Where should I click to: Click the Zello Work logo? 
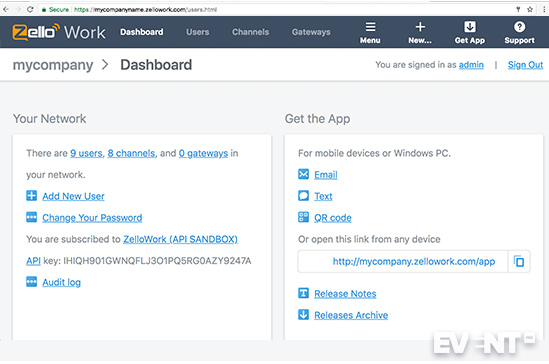coord(59,32)
